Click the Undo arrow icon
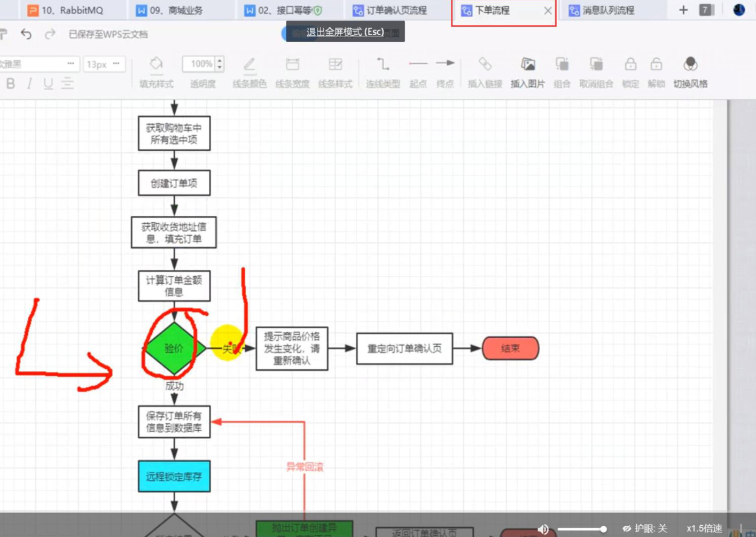 pos(26,34)
